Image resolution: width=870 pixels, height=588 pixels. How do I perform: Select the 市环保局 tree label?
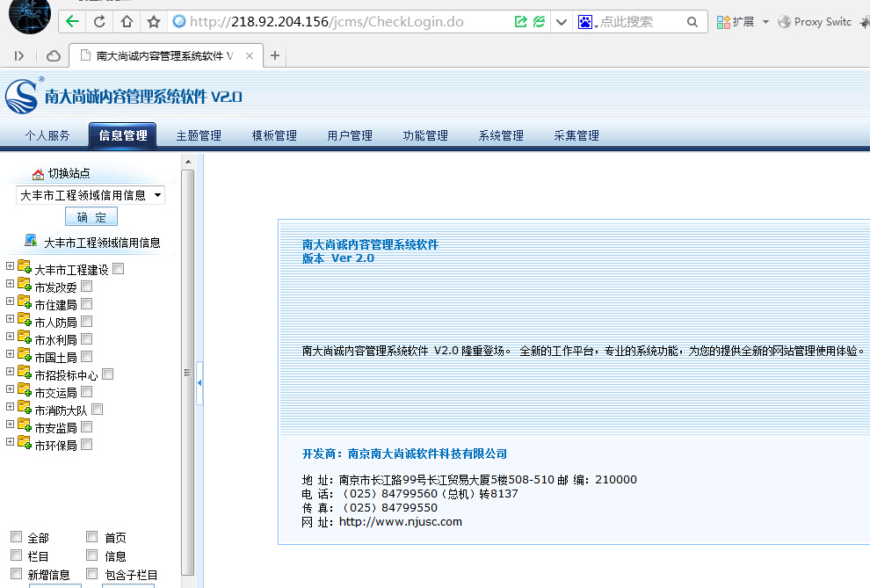[55, 446]
